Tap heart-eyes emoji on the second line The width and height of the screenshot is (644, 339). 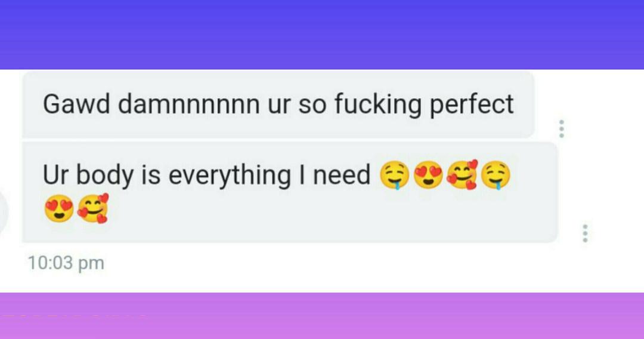[x=58, y=208]
